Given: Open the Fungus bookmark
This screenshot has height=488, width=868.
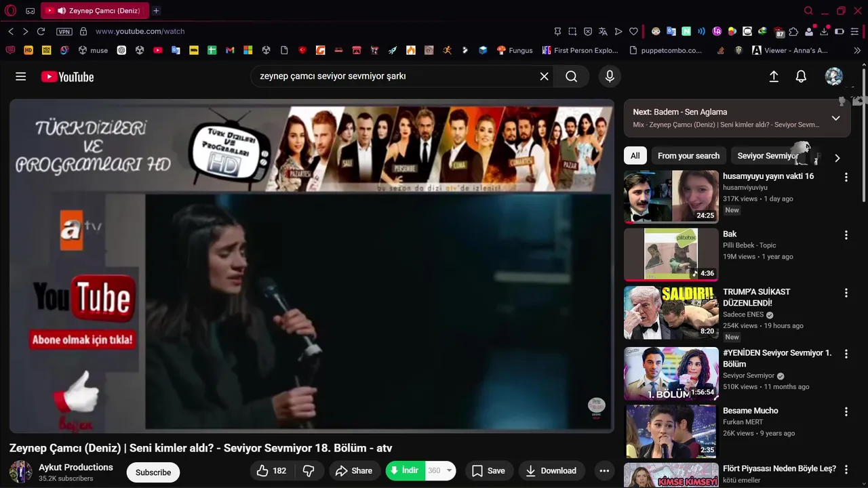Looking at the screenshot, I should (x=515, y=50).
